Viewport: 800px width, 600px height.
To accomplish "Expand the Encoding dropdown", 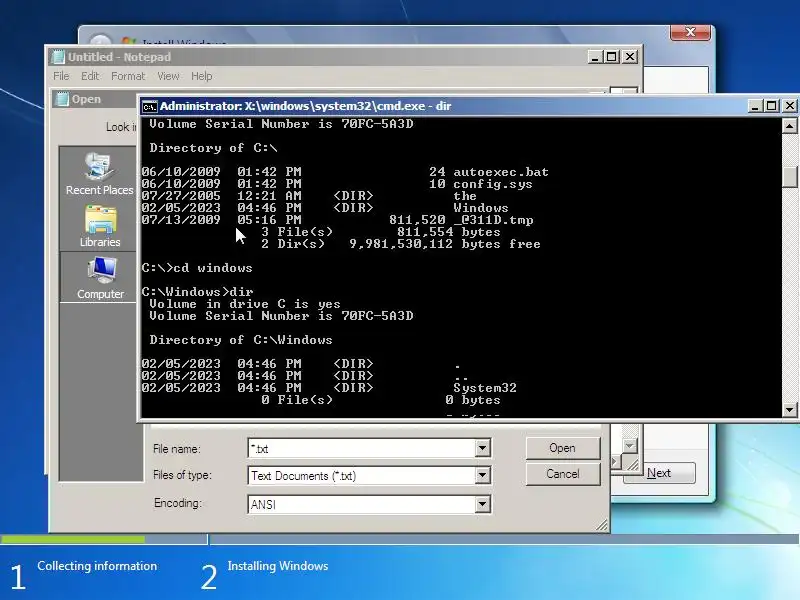I will [x=482, y=504].
